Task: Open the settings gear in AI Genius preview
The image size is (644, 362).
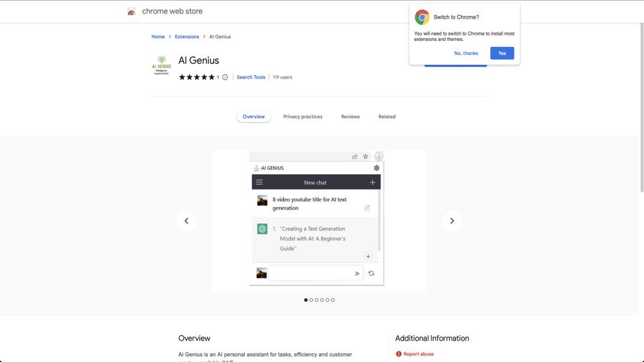Action: click(x=376, y=168)
